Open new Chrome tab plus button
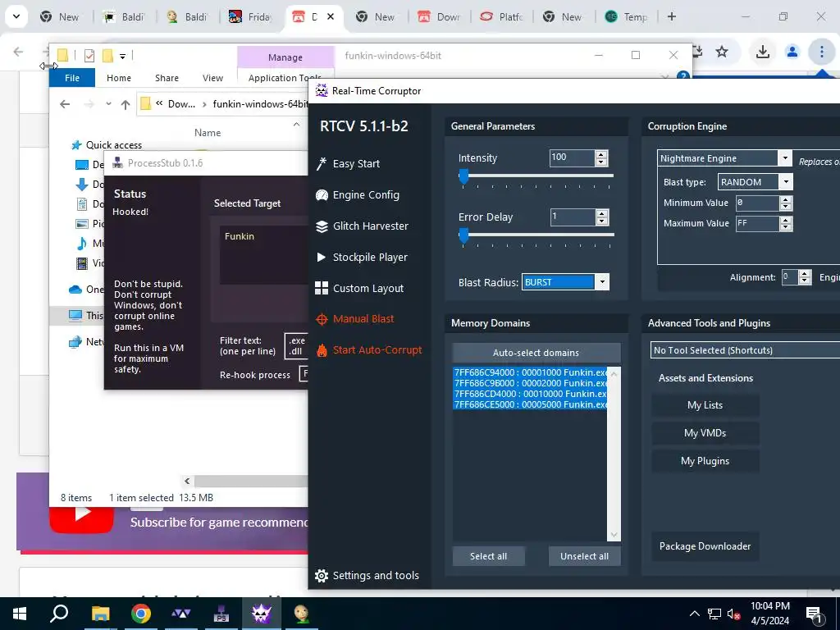Image resolution: width=840 pixels, height=630 pixels. point(671,16)
